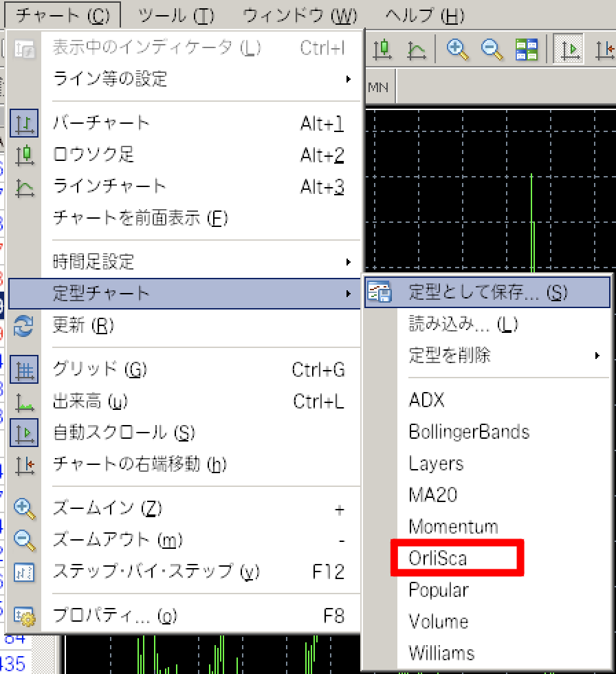Click the candlestick chart icon in toolbar

coord(383,50)
